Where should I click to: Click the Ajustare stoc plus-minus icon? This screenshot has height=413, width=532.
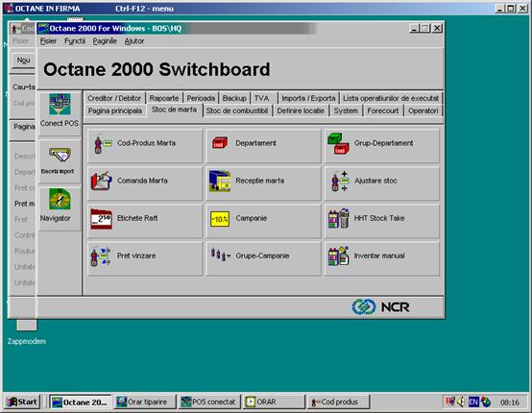[340, 181]
